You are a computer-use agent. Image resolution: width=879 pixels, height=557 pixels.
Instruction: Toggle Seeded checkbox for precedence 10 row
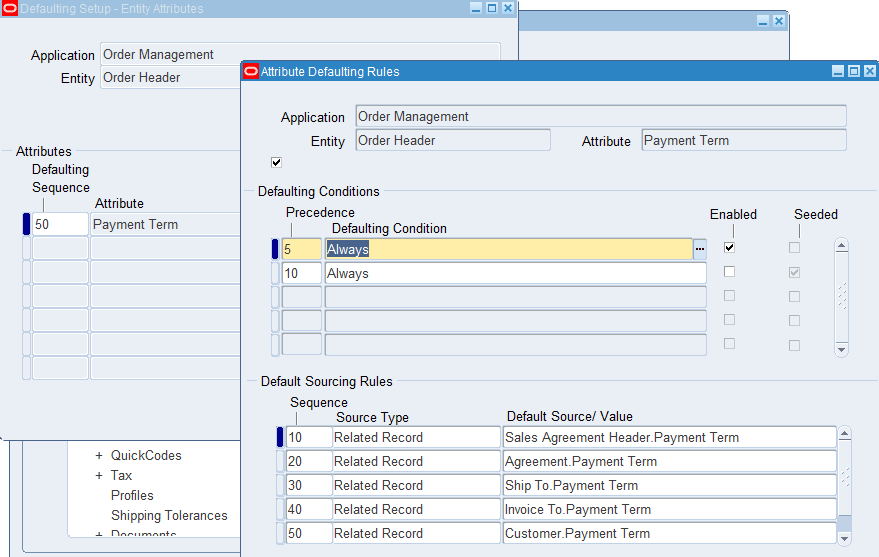[794, 272]
